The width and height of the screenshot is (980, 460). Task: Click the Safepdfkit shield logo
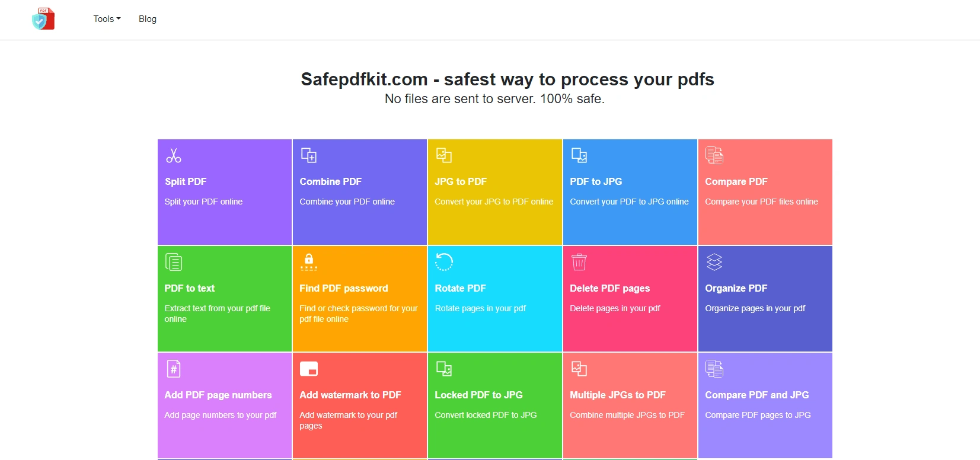pos(43,19)
